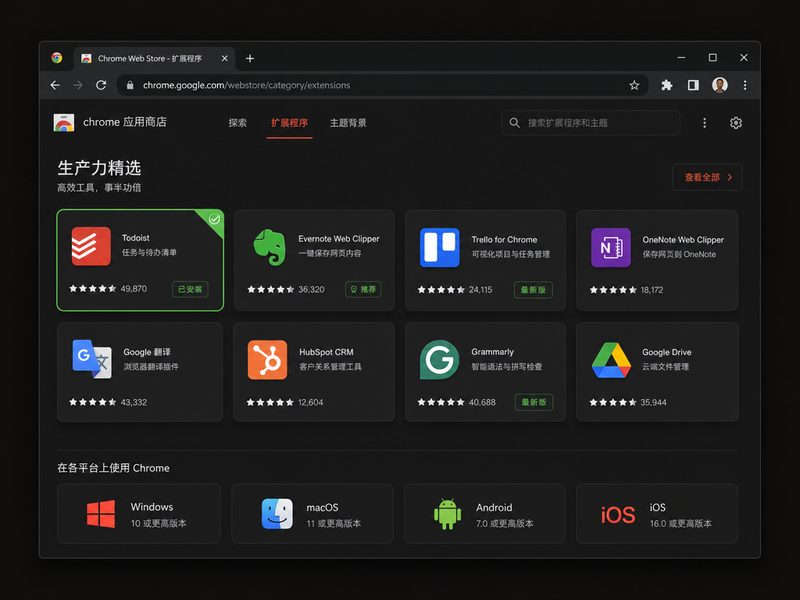Viewport: 800px width, 600px height.
Task: Click the 生产力精选 heading
Action: click(99, 167)
